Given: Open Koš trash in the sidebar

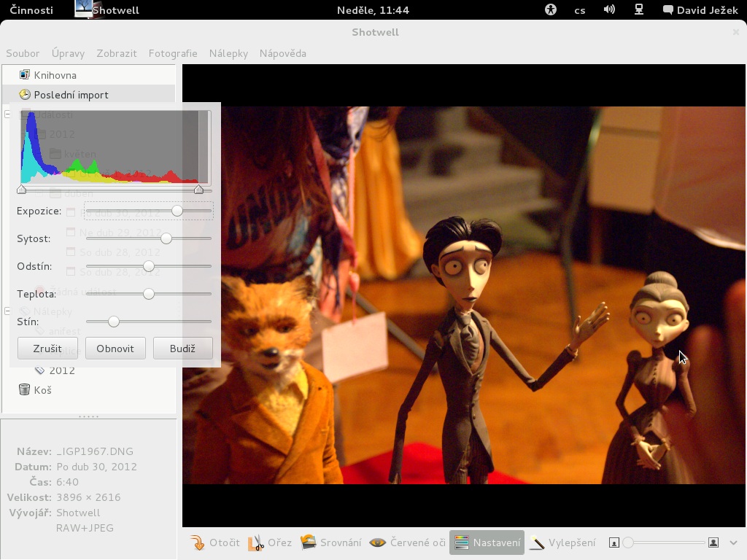Looking at the screenshot, I should point(88,390).
